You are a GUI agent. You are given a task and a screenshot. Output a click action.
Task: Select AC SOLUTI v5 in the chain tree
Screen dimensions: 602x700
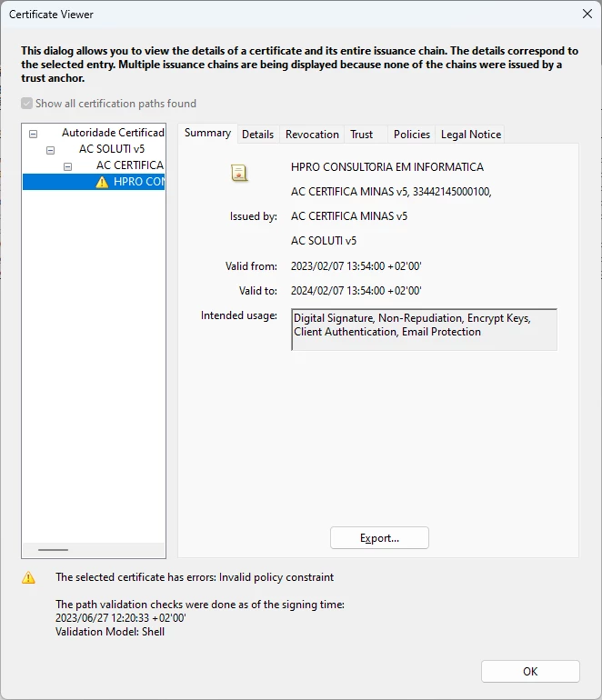coord(112,149)
